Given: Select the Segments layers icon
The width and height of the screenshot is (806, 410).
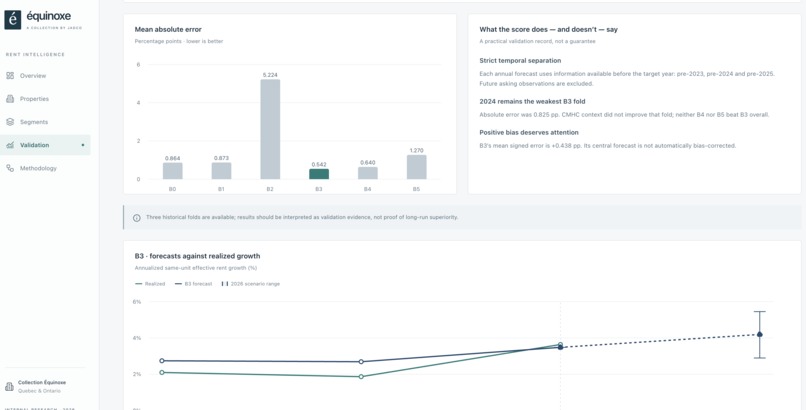Looking at the screenshot, I should click(10, 122).
